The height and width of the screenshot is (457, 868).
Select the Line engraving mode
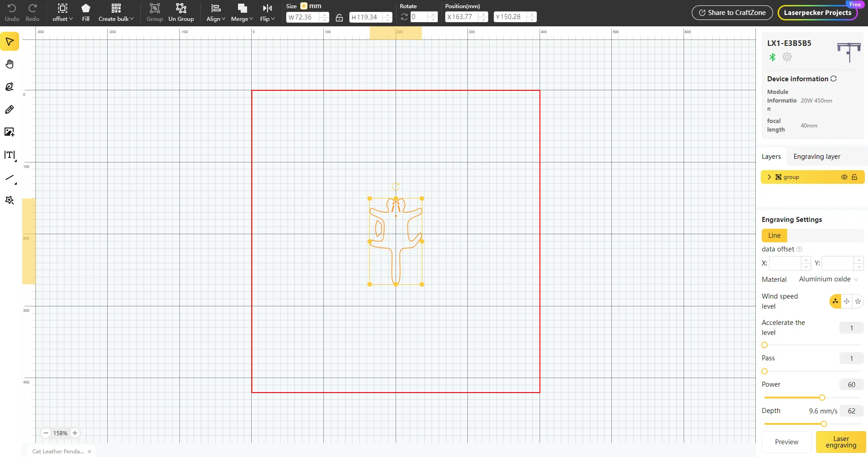point(774,236)
